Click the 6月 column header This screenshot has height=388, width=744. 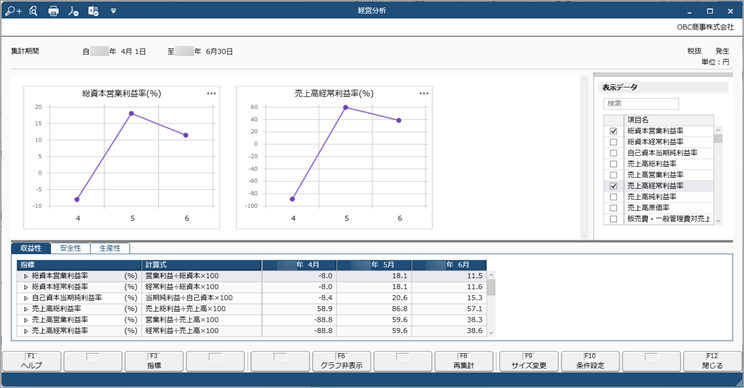click(449, 265)
